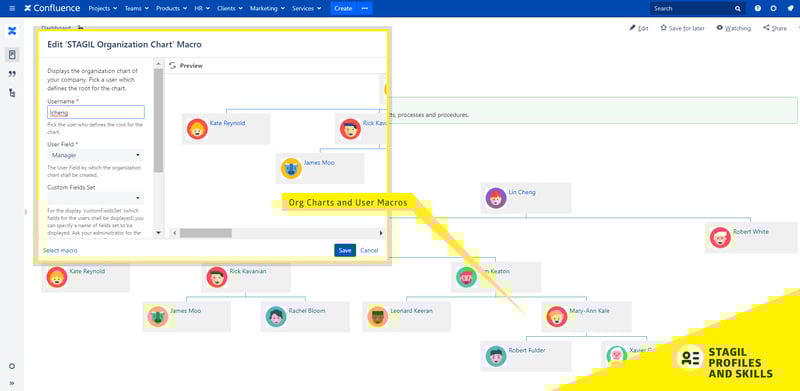Toggle Save for later star
This screenshot has height=391, width=800.
pyautogui.click(x=682, y=28)
